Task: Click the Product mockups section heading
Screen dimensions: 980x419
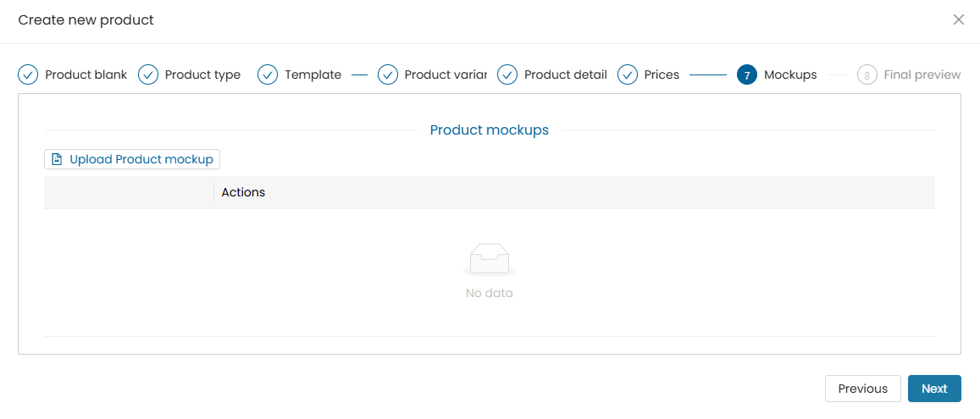Action: 490,130
